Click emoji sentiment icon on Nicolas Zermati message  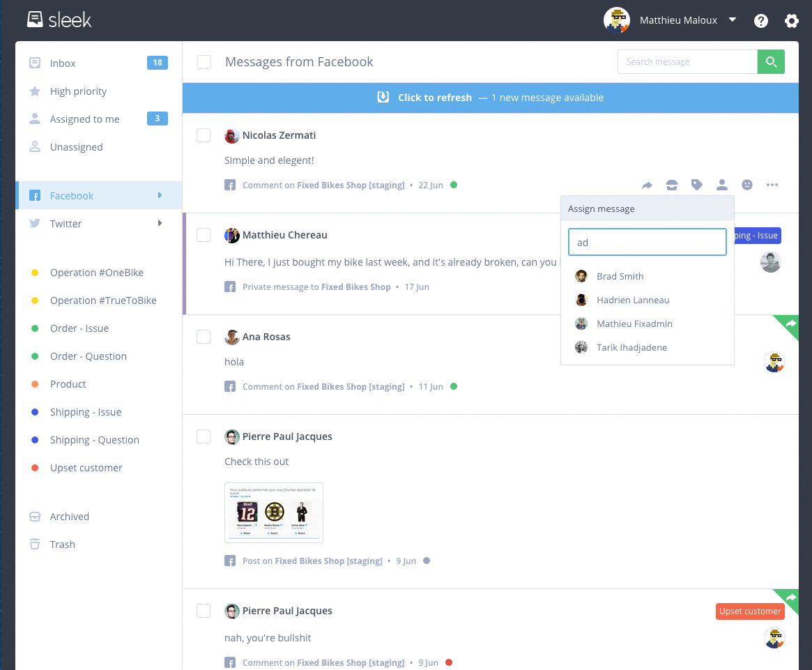pos(746,185)
